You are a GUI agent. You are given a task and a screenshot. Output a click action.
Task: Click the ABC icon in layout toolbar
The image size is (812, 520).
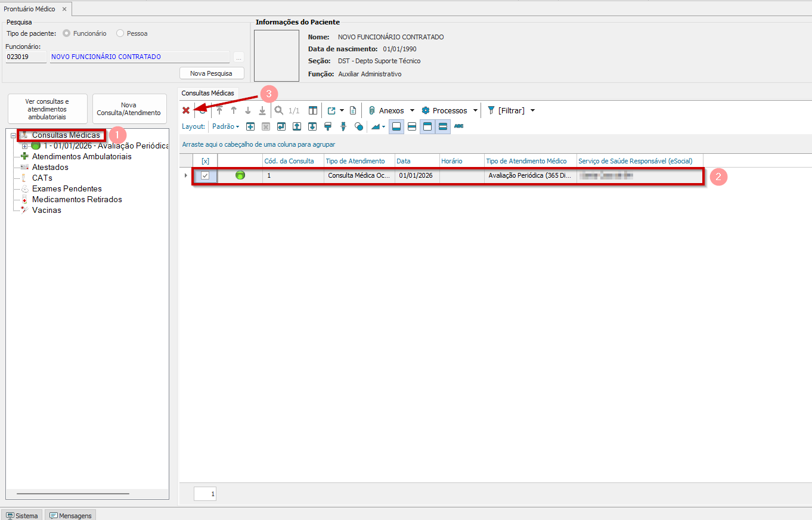[458, 126]
